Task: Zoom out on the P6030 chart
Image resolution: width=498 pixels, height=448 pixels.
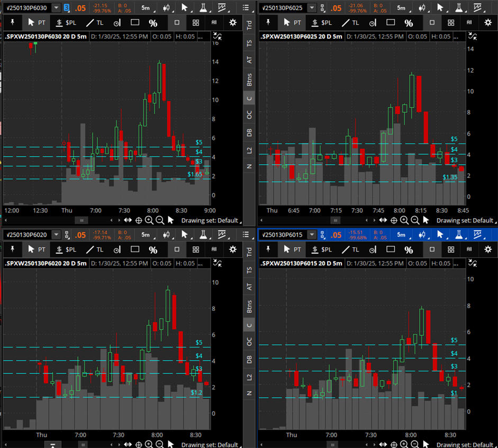Action: click(160, 220)
